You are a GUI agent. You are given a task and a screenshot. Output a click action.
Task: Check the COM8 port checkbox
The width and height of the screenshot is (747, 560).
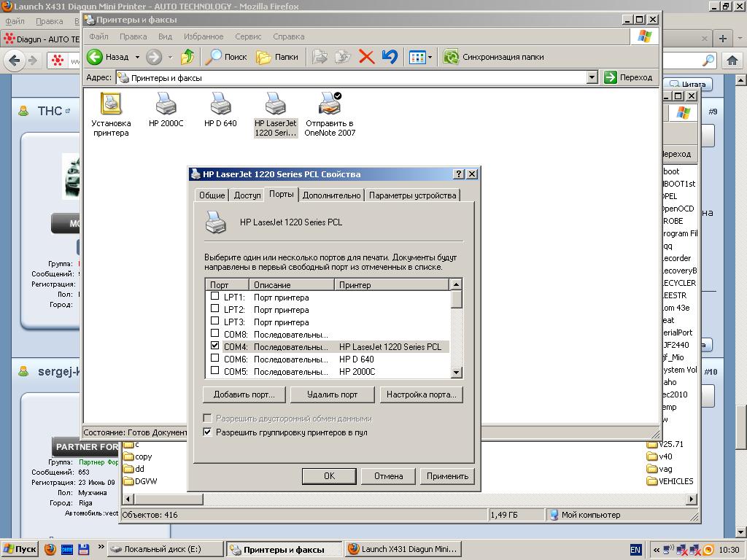pyautogui.click(x=215, y=333)
